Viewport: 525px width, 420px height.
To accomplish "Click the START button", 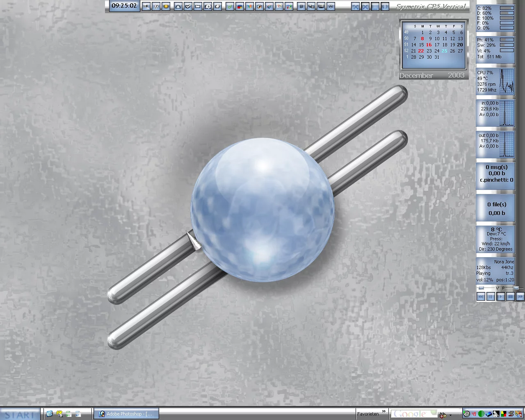I will tap(20, 414).
